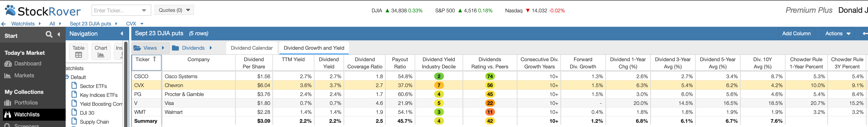The image size is (868, 127).
Task: Click the back arrow in breadcrumb
Action: pos(4,24)
